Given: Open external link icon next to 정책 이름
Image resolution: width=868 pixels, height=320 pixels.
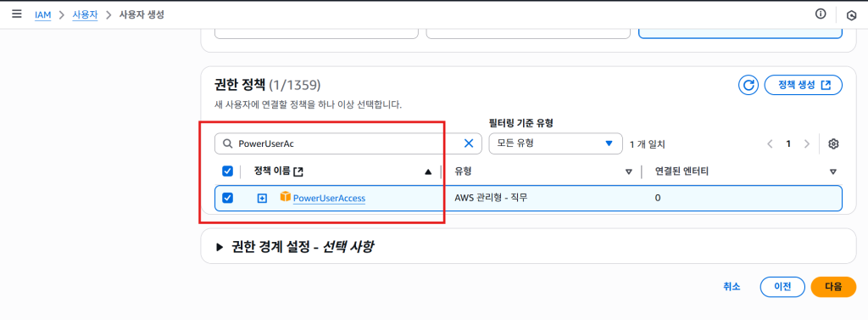Looking at the screenshot, I should pos(298,172).
